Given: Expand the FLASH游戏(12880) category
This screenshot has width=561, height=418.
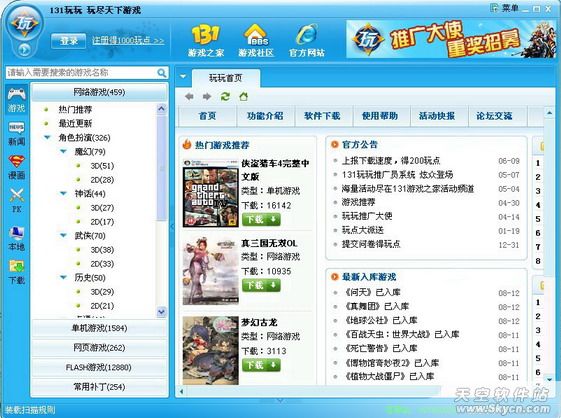Looking at the screenshot, I should tap(99, 367).
